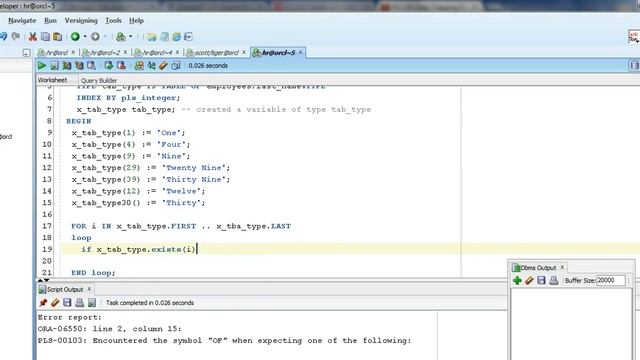Image resolution: width=640 pixels, height=360 pixels.
Task: Open the SQL Worksheet dropdown arrow
Action: (x=131, y=37)
